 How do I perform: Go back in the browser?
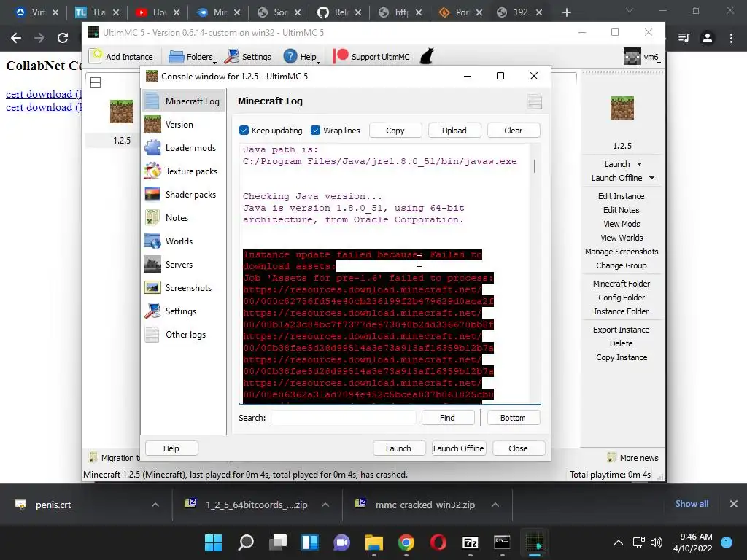16,38
